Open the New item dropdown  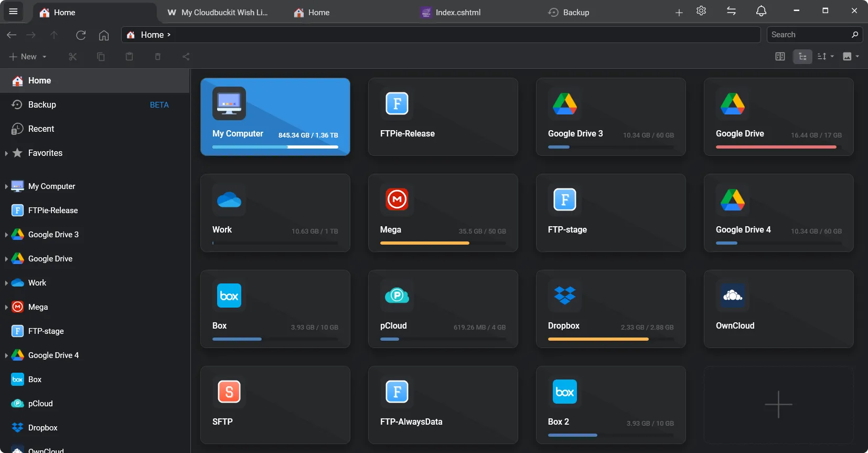pyautogui.click(x=28, y=57)
